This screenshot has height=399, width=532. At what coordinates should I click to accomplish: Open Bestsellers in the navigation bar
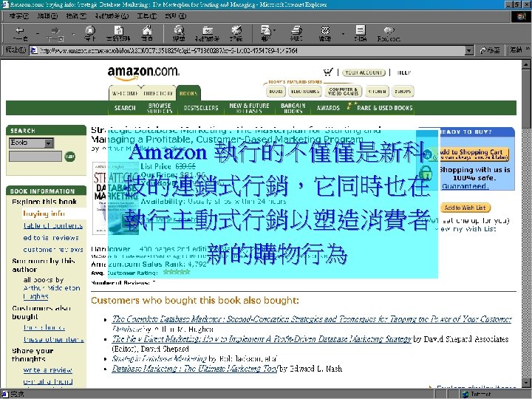201,108
